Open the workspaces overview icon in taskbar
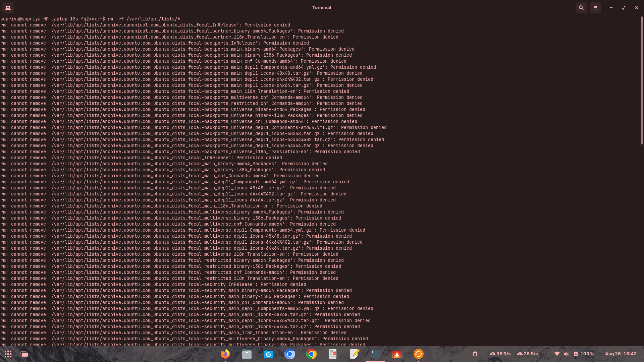The image size is (644, 362). (x=24, y=354)
